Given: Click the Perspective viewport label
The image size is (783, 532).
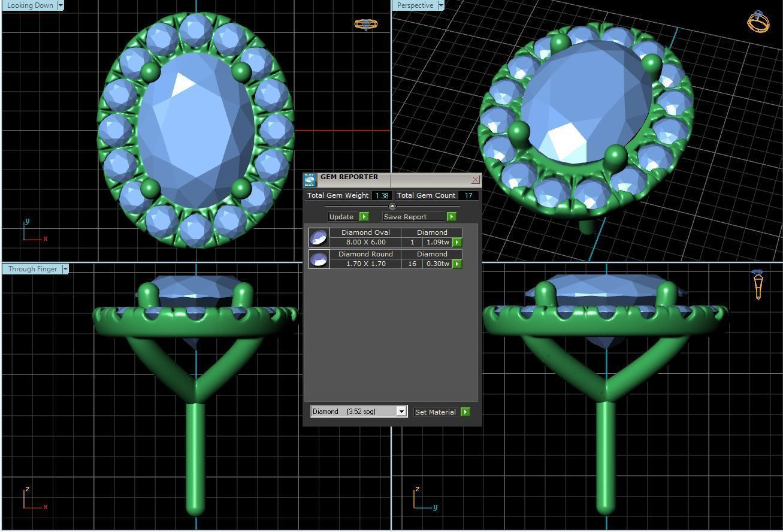Looking at the screenshot, I should [x=415, y=5].
